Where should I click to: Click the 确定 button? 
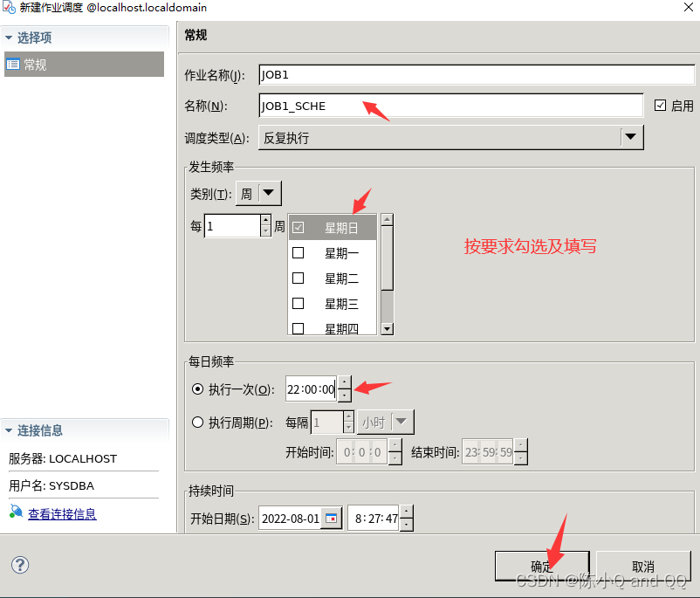point(541,566)
